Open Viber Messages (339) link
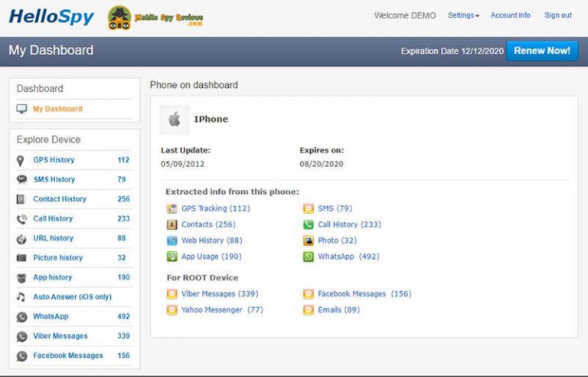Screen dimensions: 588x377 coord(220,293)
